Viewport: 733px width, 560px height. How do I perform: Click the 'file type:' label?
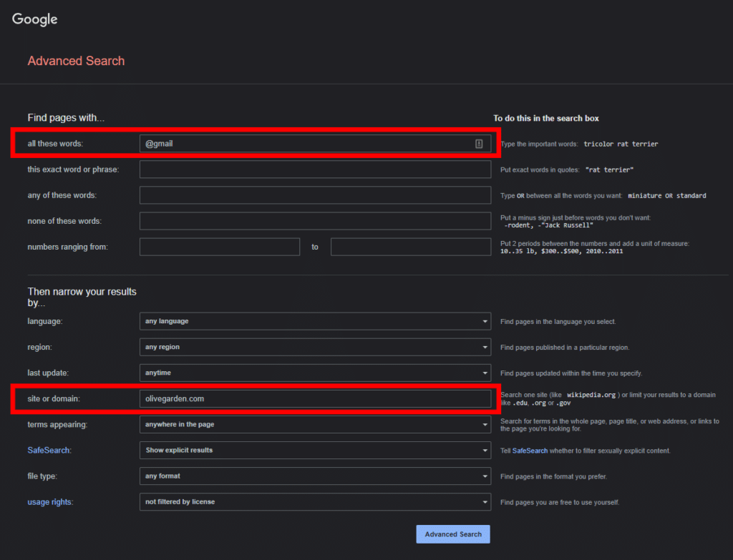pos(42,476)
